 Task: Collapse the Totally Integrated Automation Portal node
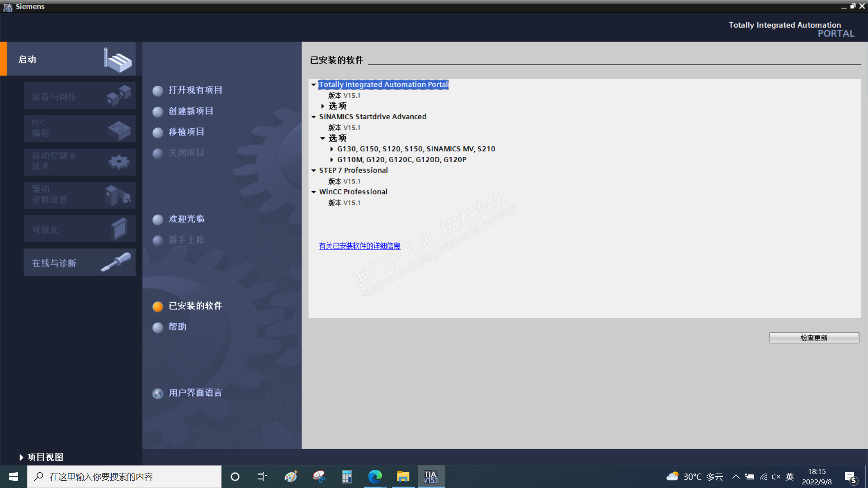point(313,84)
